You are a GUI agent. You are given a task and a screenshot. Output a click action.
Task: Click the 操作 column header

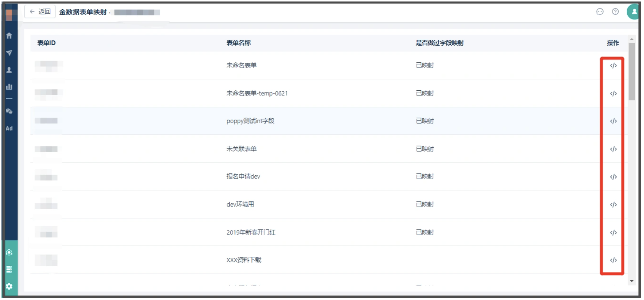[613, 43]
